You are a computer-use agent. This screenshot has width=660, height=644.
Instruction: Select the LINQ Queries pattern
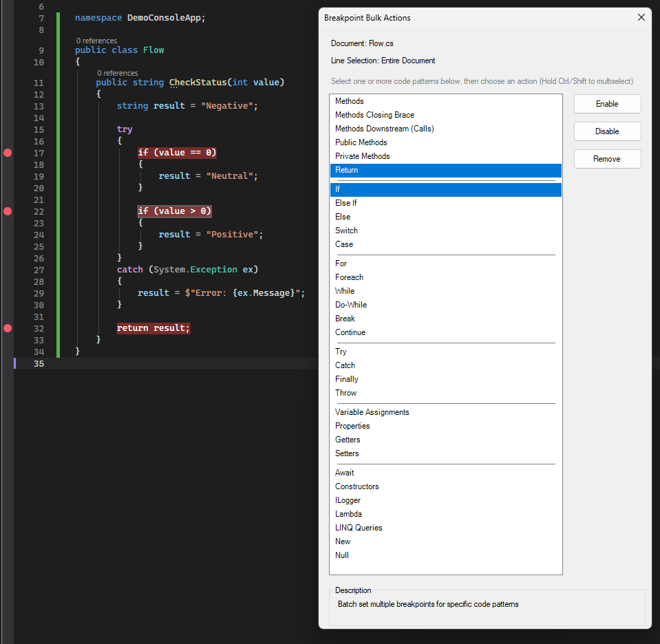(446, 528)
